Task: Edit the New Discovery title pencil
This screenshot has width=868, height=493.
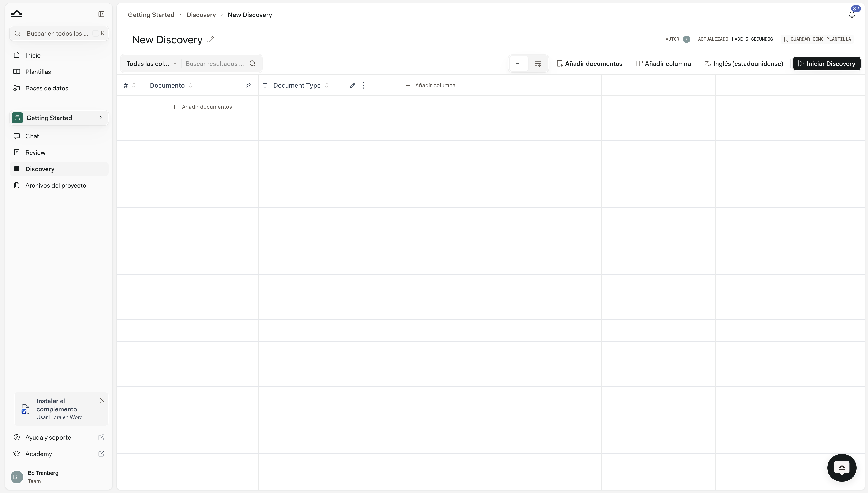Action: click(210, 39)
